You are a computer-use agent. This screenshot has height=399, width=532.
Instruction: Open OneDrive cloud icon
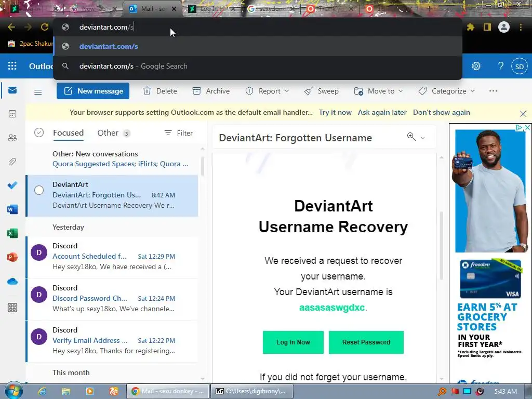click(12, 281)
